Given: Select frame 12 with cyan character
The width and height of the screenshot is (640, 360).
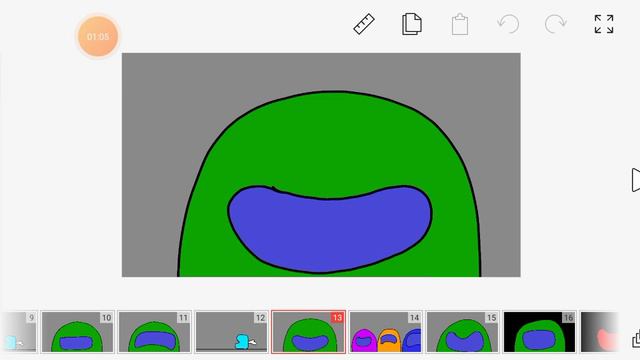Looking at the screenshot, I should pos(231,332).
